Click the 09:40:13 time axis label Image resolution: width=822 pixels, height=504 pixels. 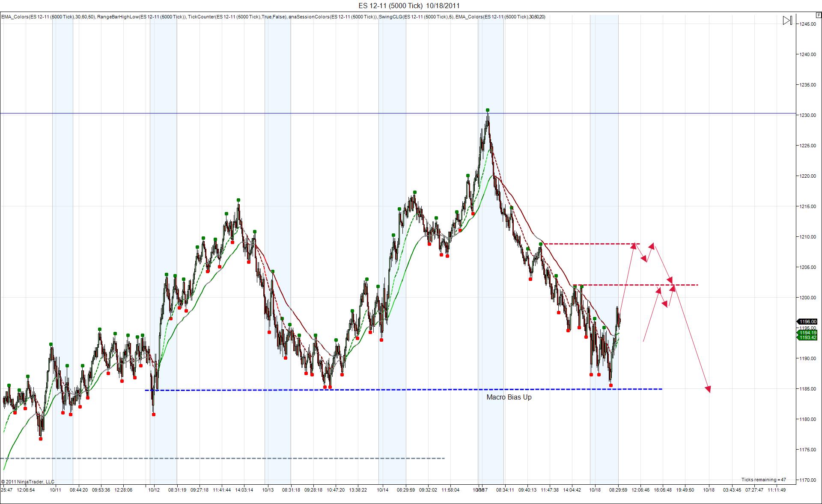pyautogui.click(x=527, y=490)
